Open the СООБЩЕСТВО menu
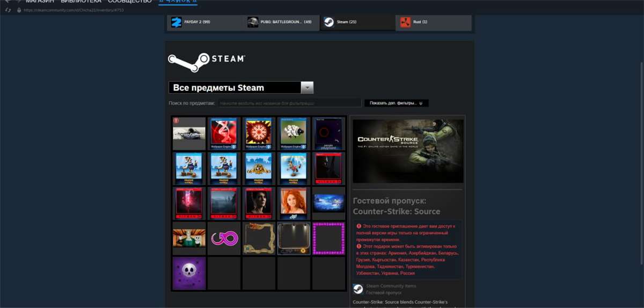Viewport: 644px width, 308px height. pos(129,2)
